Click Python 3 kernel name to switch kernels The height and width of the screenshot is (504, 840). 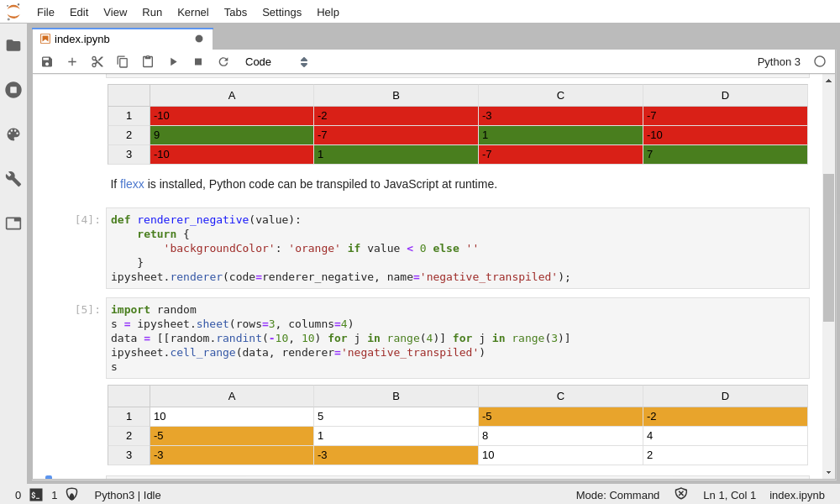click(779, 61)
